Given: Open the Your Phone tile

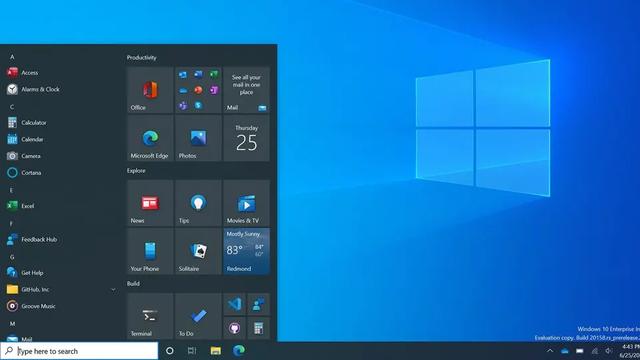Looking at the screenshot, I should coord(150,251).
